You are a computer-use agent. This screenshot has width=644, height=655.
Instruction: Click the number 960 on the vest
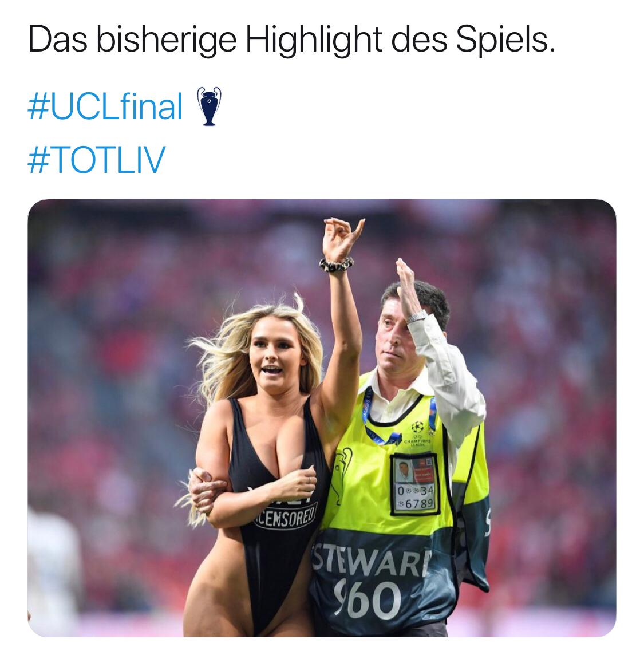(368, 600)
